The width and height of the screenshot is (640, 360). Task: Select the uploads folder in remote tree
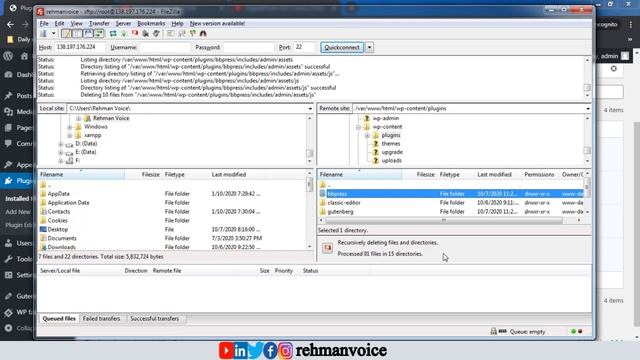pyautogui.click(x=391, y=160)
